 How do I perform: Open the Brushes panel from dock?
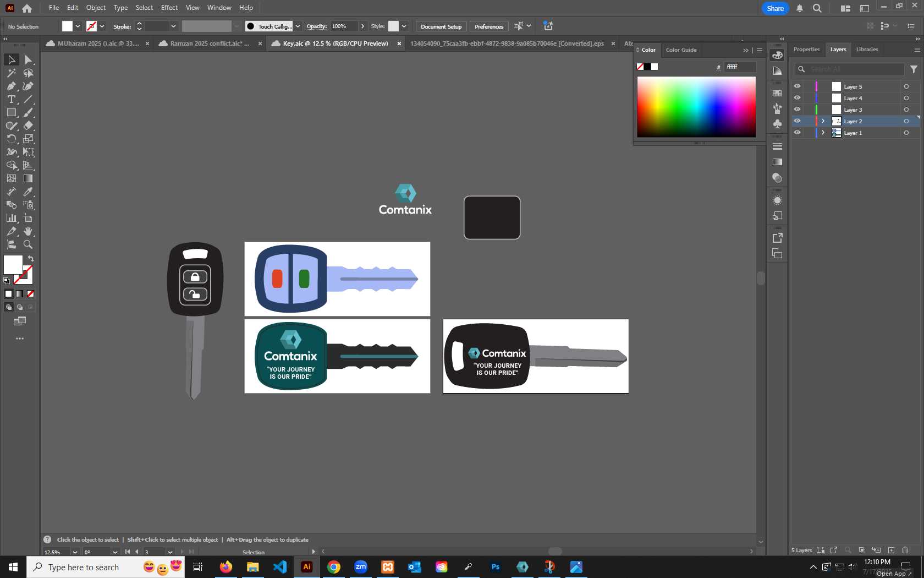pyautogui.click(x=777, y=108)
